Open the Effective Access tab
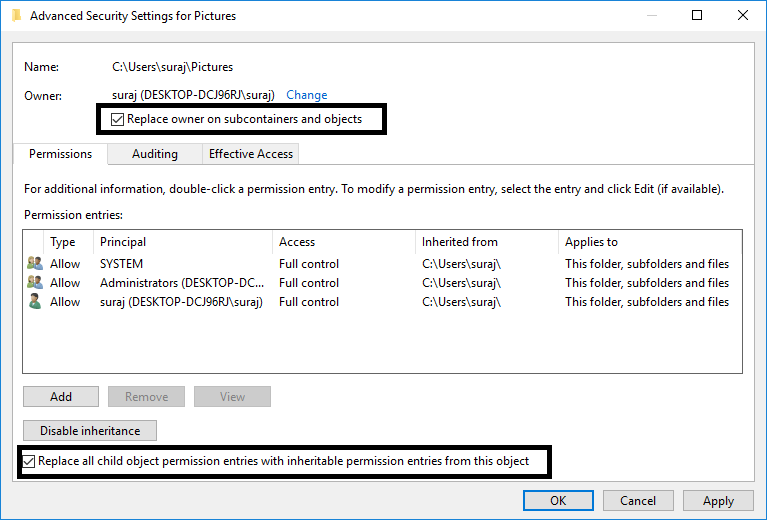Viewport: 767px width, 520px height. tap(250, 154)
